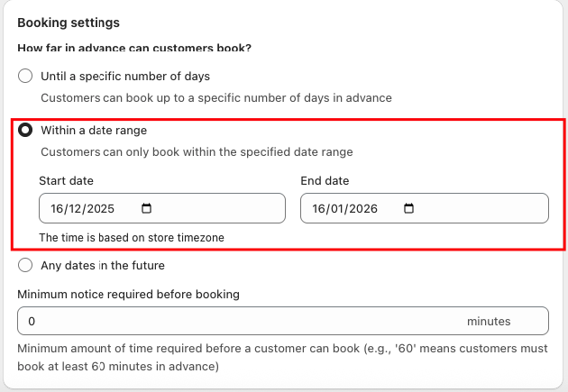Click the 'Until a specific number of days' label text

click(x=125, y=76)
